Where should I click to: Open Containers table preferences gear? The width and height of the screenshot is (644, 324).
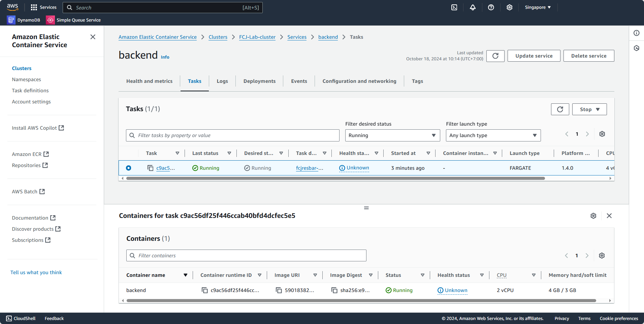pyautogui.click(x=602, y=256)
